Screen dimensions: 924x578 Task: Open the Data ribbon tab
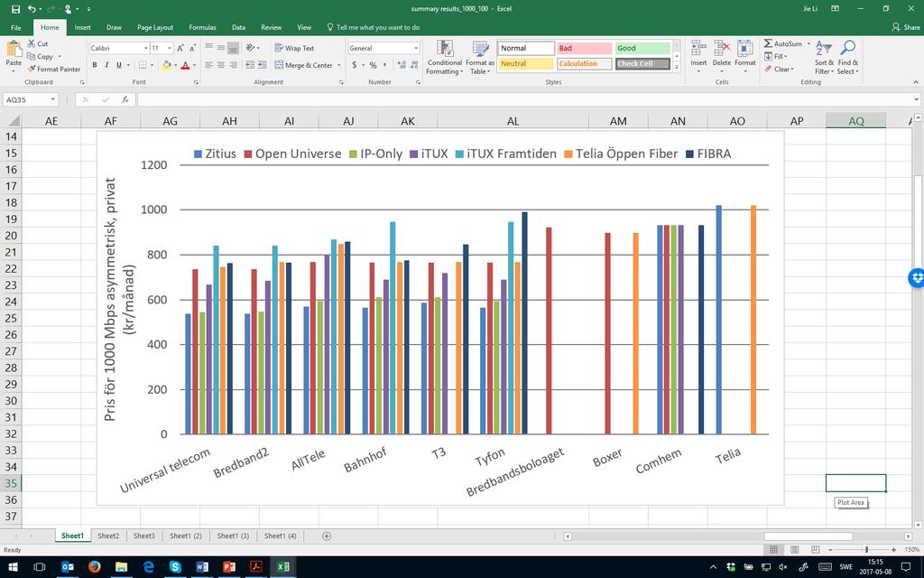click(x=238, y=28)
